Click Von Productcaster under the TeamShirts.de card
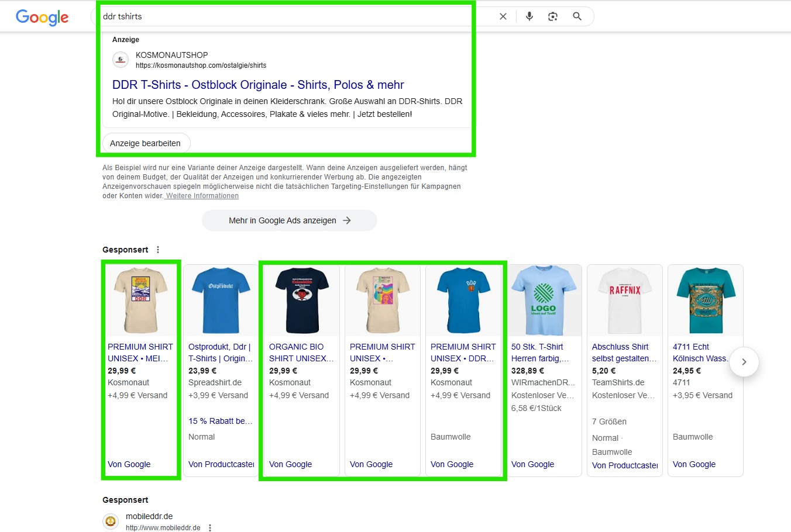Viewport: 791px width, 532px height. pos(625,465)
